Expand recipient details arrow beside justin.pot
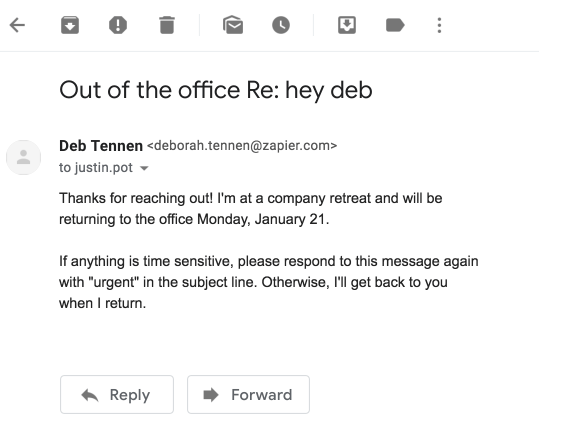Screen dimensions: 568x426 [x=144, y=168]
